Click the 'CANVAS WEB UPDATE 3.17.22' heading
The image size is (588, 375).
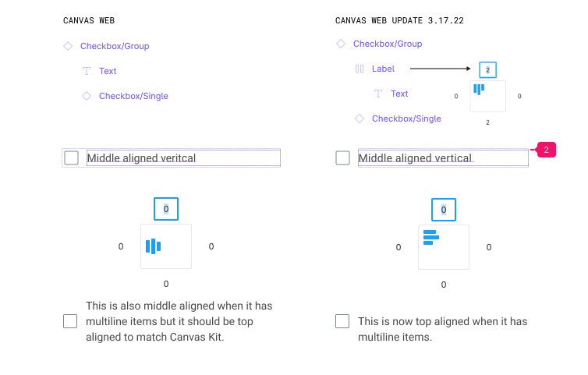(399, 20)
